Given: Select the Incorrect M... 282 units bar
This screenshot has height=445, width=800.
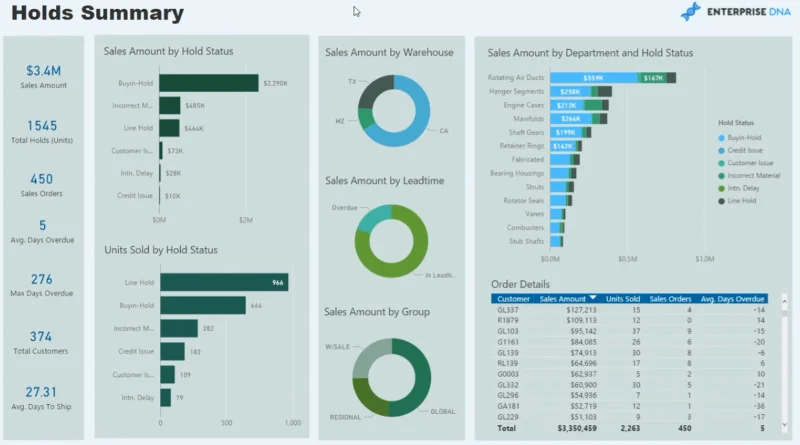Looking at the screenshot, I should (179, 328).
